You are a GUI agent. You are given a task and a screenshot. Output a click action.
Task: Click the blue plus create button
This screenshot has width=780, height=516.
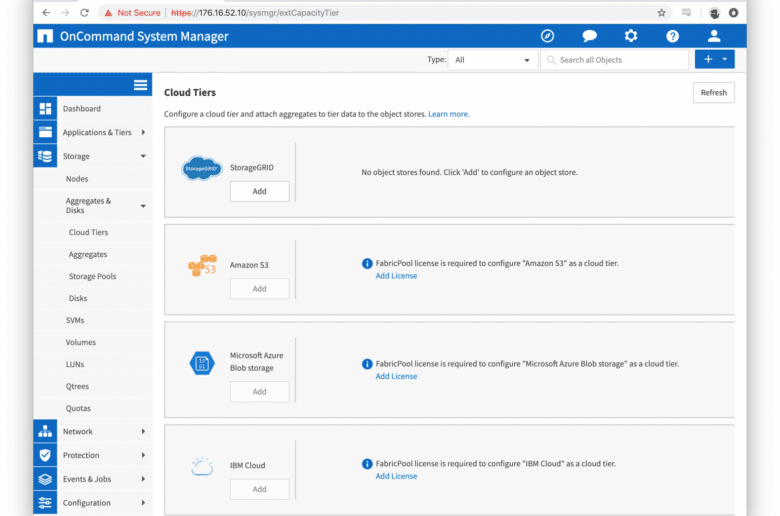coord(707,59)
